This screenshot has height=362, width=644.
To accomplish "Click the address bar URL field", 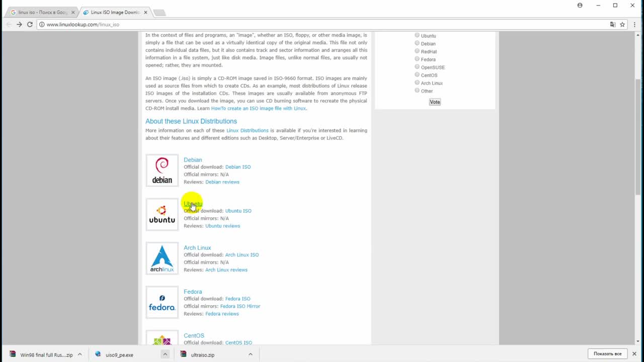I will point(322,24).
